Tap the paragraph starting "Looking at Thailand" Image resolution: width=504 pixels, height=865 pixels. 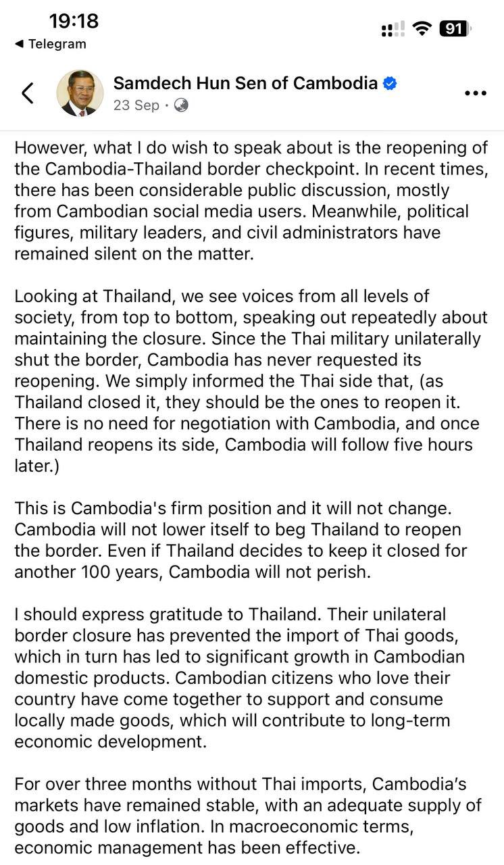point(250,381)
